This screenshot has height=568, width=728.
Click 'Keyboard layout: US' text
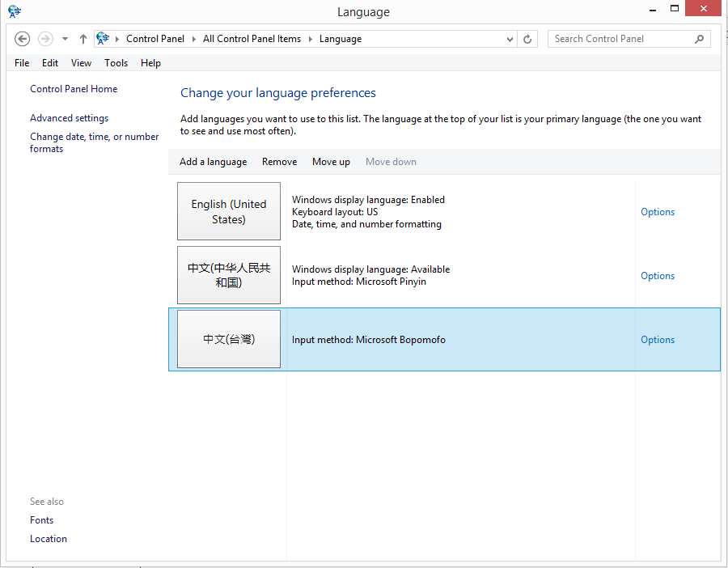coord(335,212)
